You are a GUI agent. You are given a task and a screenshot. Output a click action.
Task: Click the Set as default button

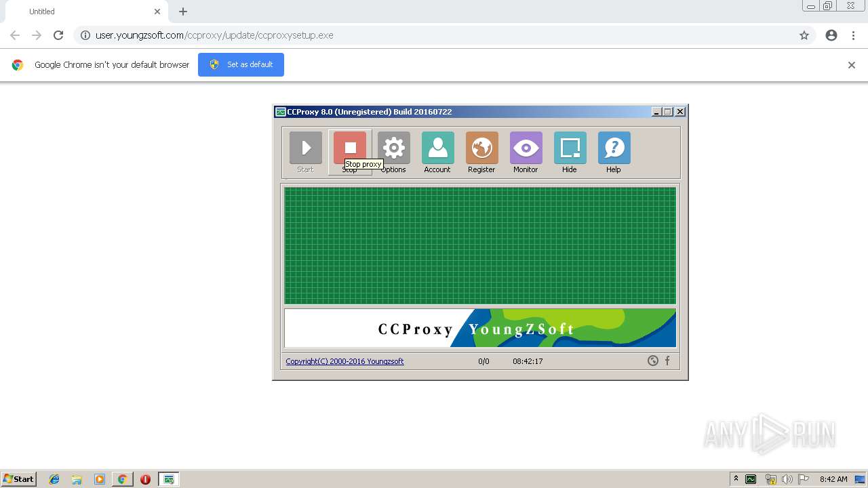(x=241, y=64)
